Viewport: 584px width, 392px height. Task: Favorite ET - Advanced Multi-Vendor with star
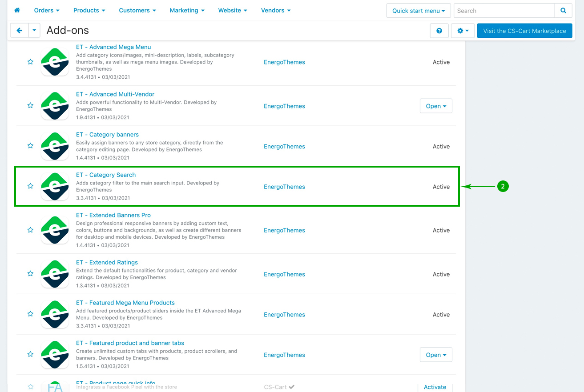click(30, 105)
